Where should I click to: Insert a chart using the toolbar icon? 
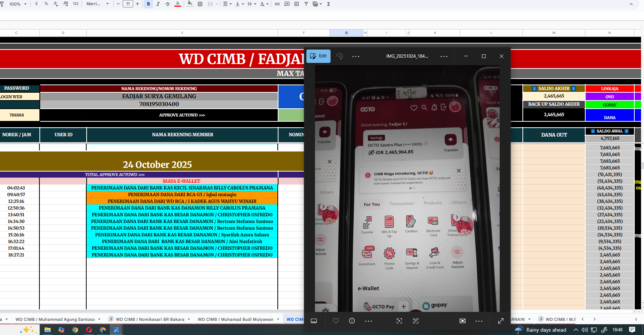(x=296, y=4)
